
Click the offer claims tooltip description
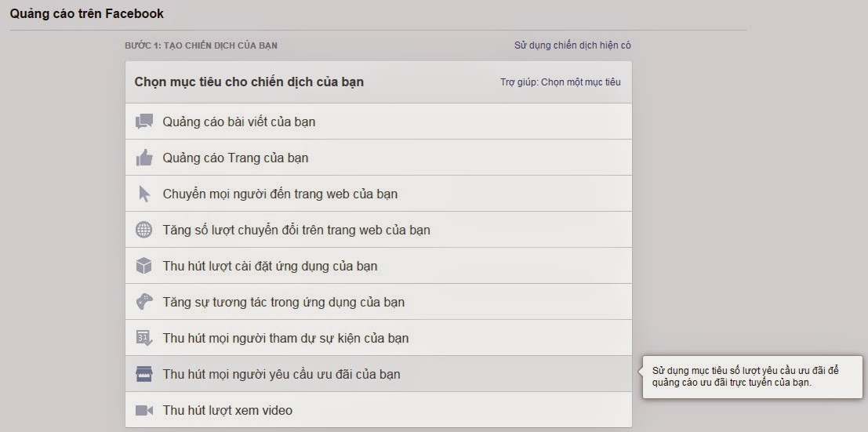pos(746,376)
